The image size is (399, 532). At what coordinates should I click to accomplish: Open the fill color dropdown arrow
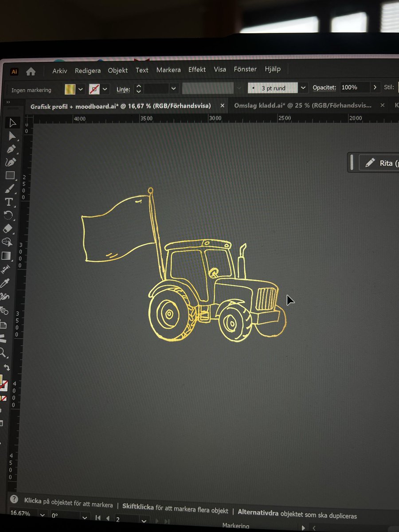click(81, 89)
